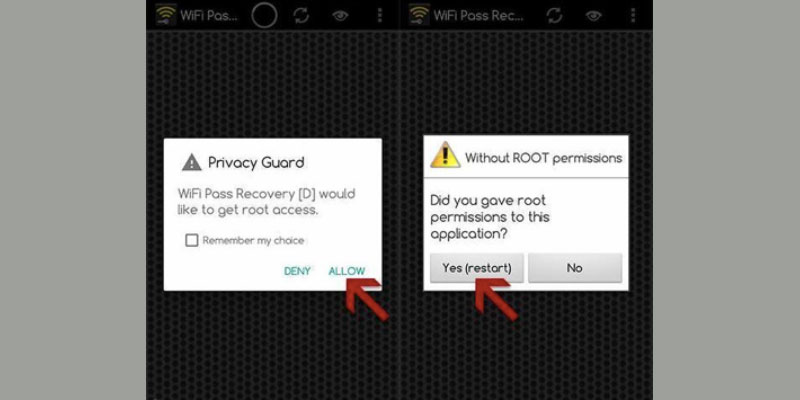Toggle the eye icon in right toolbar
Screen dimensions: 800x400
click(594, 15)
